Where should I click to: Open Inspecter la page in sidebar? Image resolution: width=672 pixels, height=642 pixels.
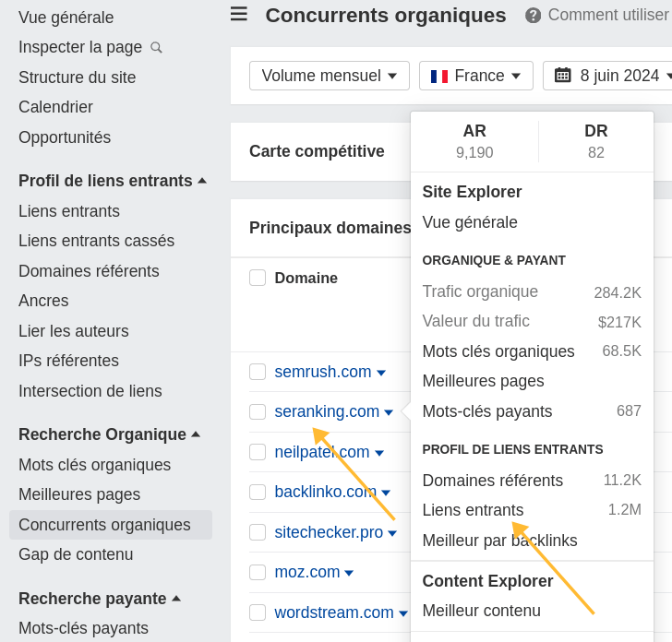[x=80, y=47]
